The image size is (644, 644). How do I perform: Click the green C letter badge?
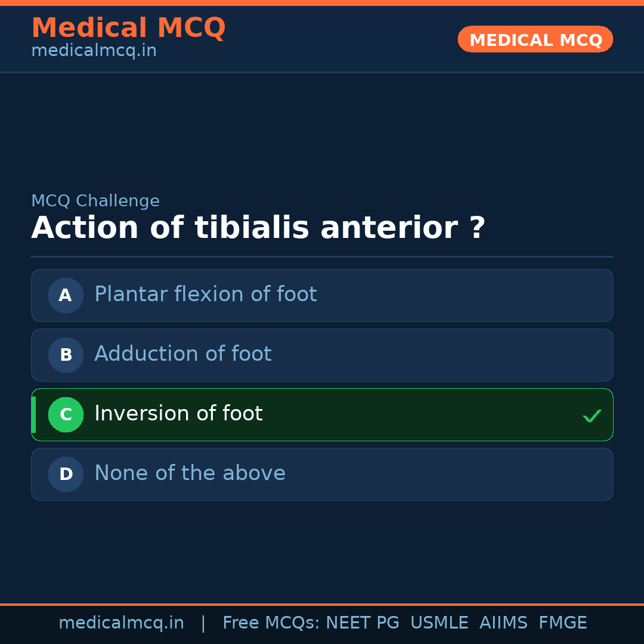pyautogui.click(x=66, y=414)
